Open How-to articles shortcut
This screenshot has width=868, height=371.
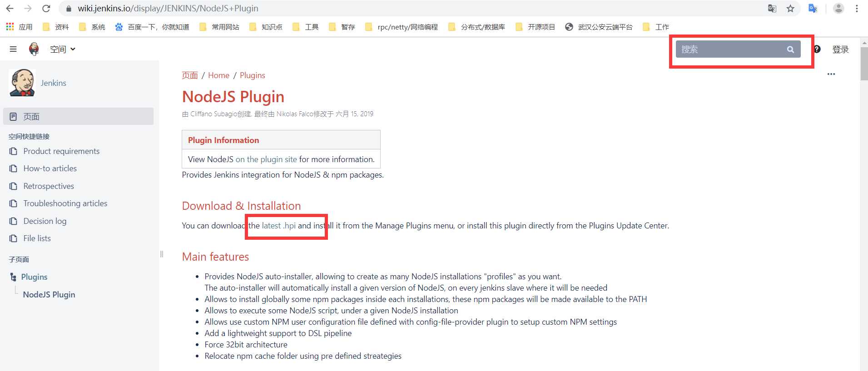pos(50,168)
